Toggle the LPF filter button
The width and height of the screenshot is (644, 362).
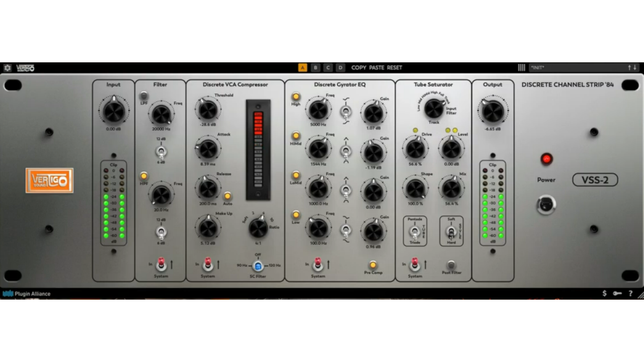coord(144,95)
